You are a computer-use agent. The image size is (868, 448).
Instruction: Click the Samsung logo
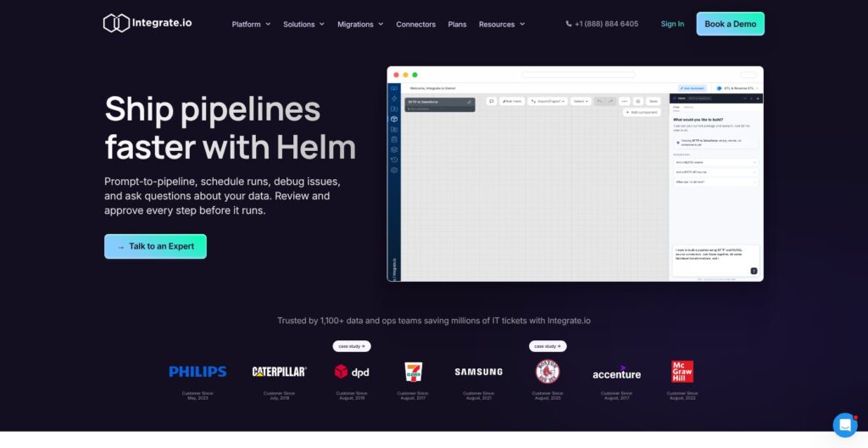(x=478, y=372)
